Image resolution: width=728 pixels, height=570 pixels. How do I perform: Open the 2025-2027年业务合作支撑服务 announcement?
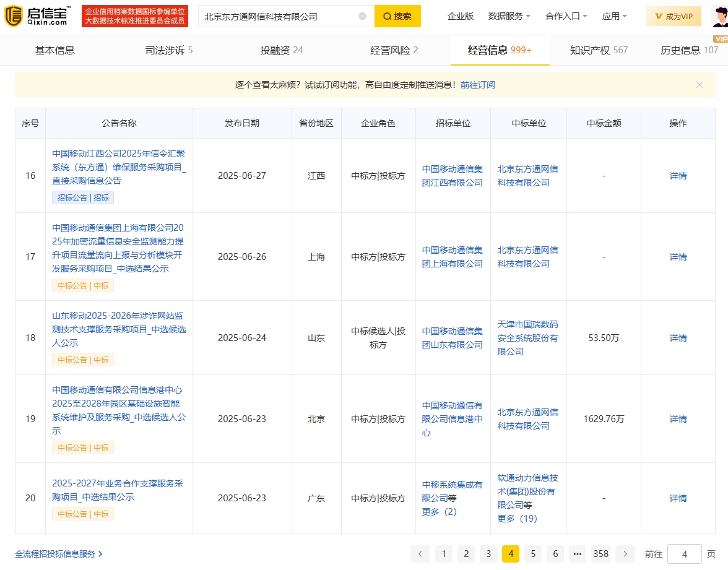(x=118, y=490)
